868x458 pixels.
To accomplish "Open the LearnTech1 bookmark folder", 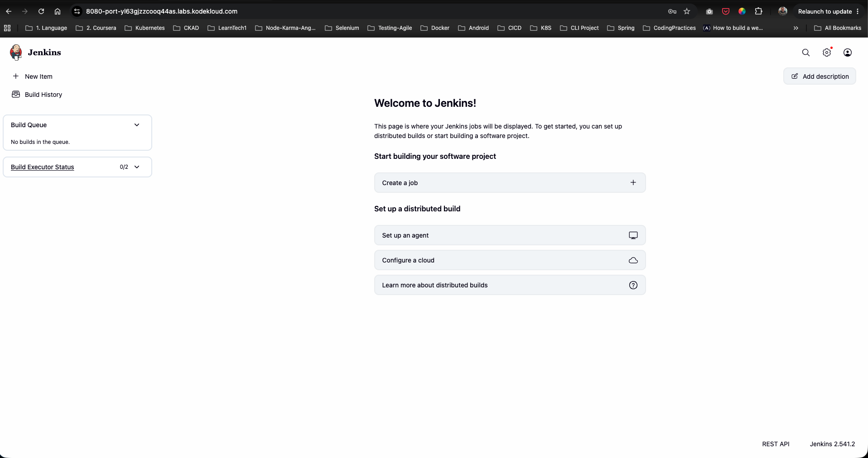I will coord(227,28).
